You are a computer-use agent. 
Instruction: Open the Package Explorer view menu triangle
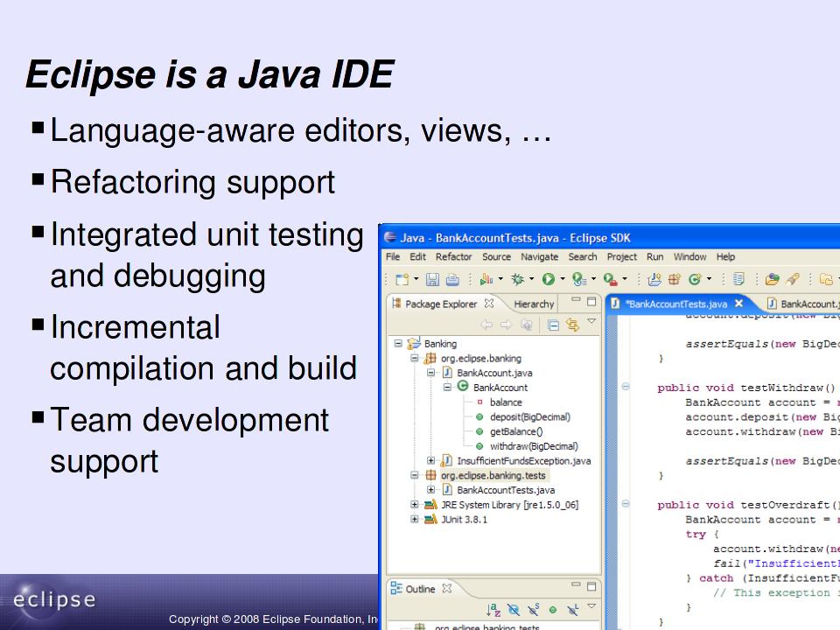tap(591, 321)
